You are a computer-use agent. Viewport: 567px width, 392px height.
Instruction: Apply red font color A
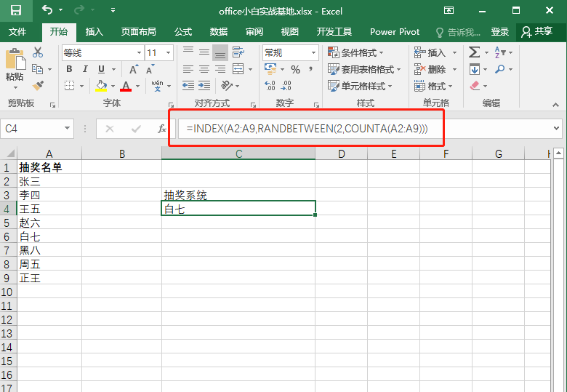tap(126, 86)
